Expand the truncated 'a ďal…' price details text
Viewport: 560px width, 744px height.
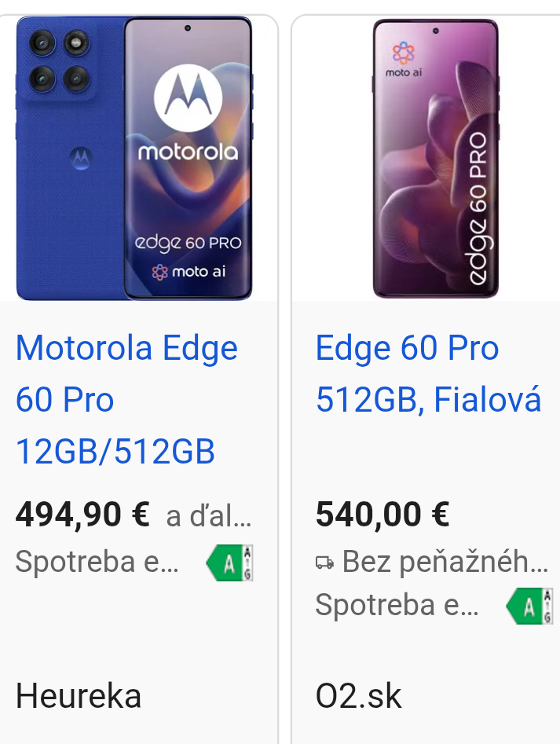[x=208, y=515]
